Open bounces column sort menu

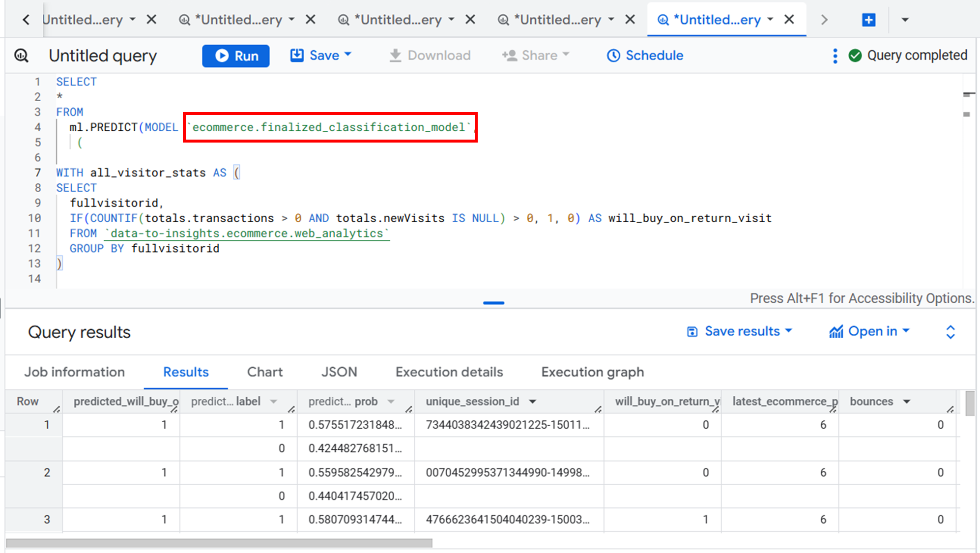pyautogui.click(x=907, y=402)
